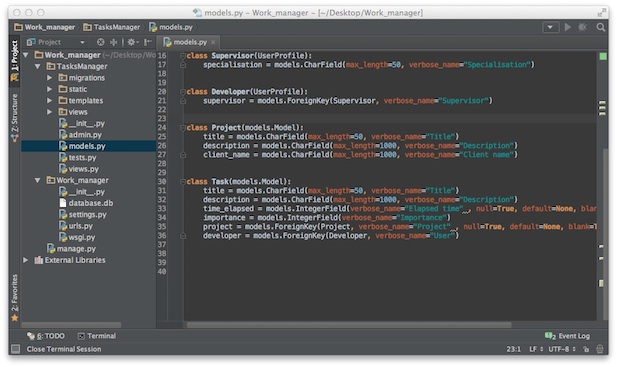
Task: Change UTF-8 file encoding
Action: (562, 349)
